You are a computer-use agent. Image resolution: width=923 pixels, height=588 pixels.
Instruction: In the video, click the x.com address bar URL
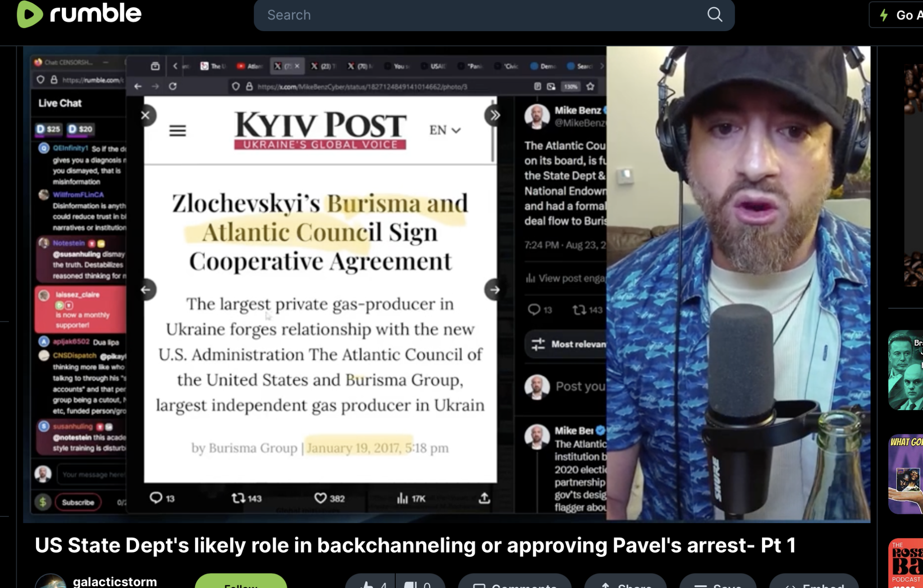coord(362,87)
